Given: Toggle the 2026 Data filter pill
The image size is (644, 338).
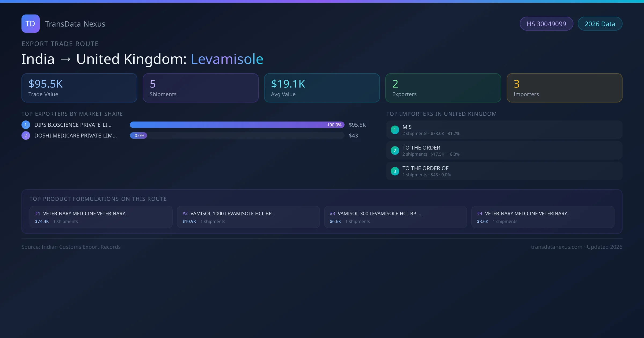Looking at the screenshot, I should click(x=600, y=24).
